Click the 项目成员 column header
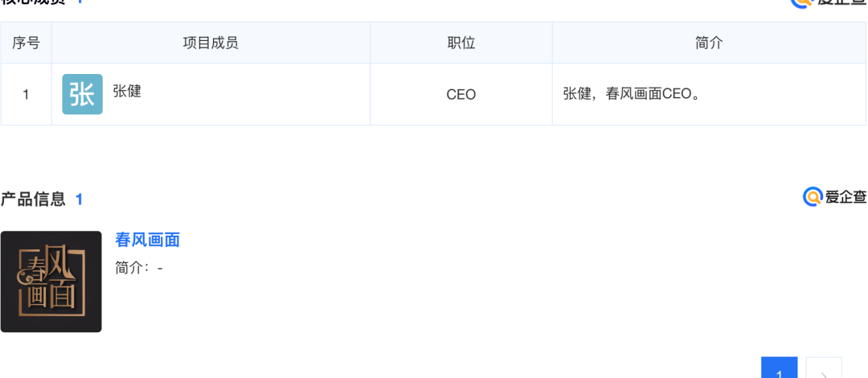This screenshot has height=378, width=868. click(x=211, y=43)
